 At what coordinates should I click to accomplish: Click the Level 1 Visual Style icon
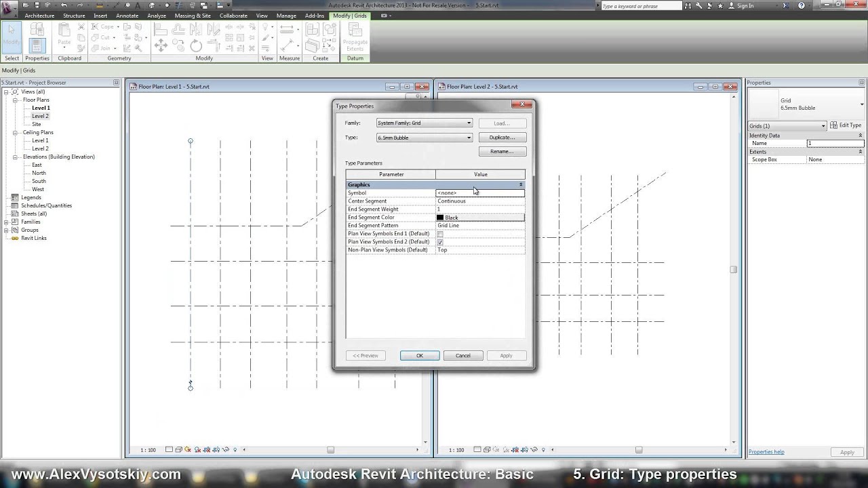(x=178, y=450)
